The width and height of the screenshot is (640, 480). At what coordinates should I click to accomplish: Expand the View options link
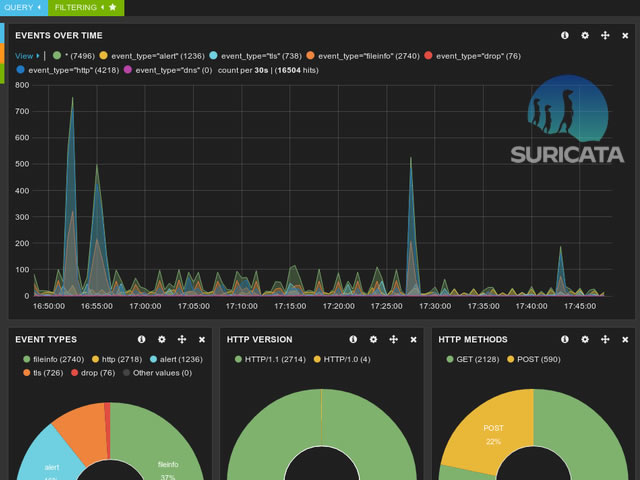[x=27, y=56]
